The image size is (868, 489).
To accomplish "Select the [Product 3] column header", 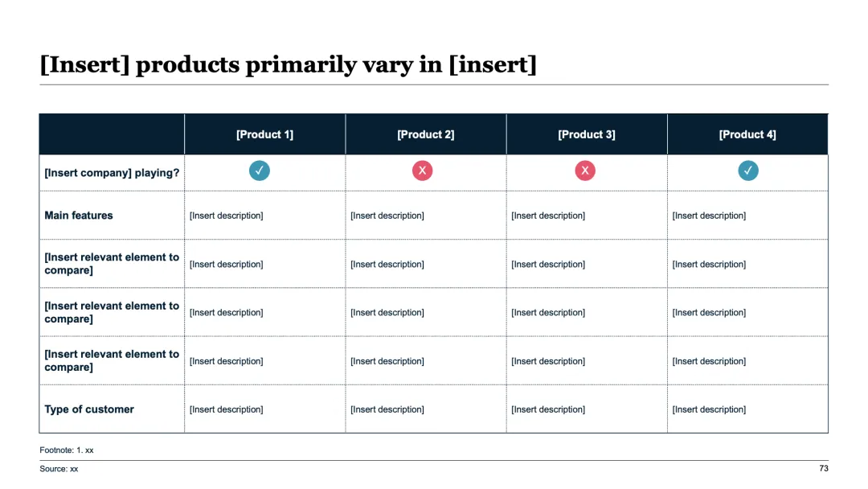I will [x=587, y=134].
